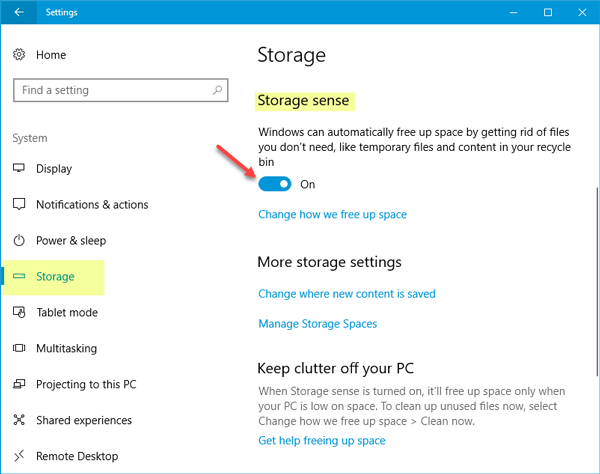Turn off the Storage sense toggle
The height and width of the screenshot is (474, 600).
[275, 184]
